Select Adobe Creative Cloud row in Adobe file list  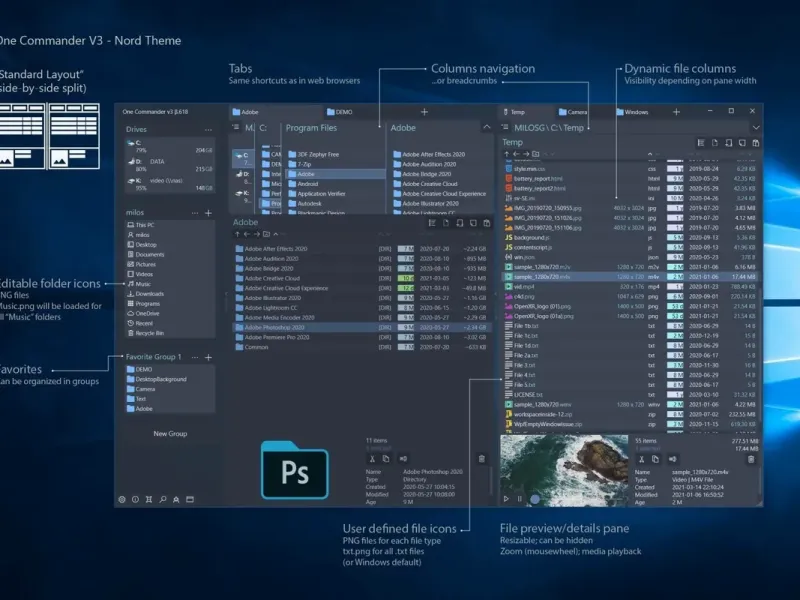(361, 279)
